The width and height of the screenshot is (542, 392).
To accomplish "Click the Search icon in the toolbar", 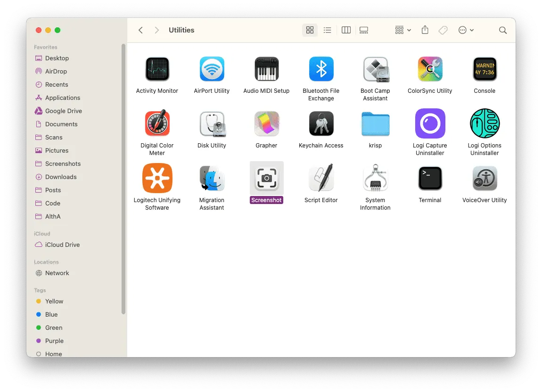I will click(x=502, y=30).
